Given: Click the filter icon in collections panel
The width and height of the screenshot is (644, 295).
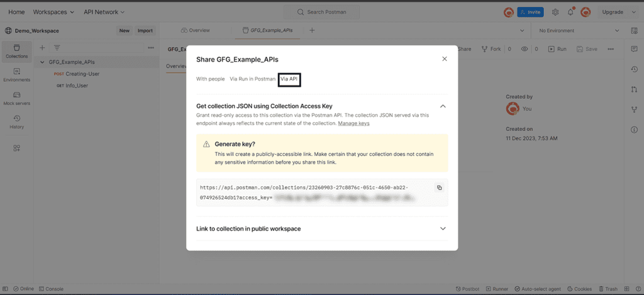Looking at the screenshot, I should pos(57,48).
